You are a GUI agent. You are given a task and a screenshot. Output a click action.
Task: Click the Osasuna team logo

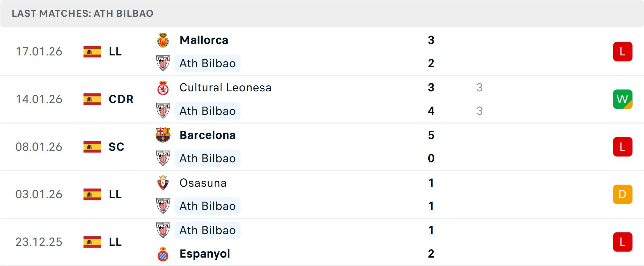[163, 182]
